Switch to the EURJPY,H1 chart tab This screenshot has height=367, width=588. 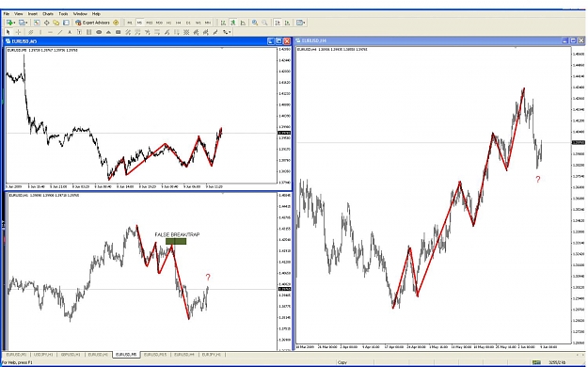212,354
